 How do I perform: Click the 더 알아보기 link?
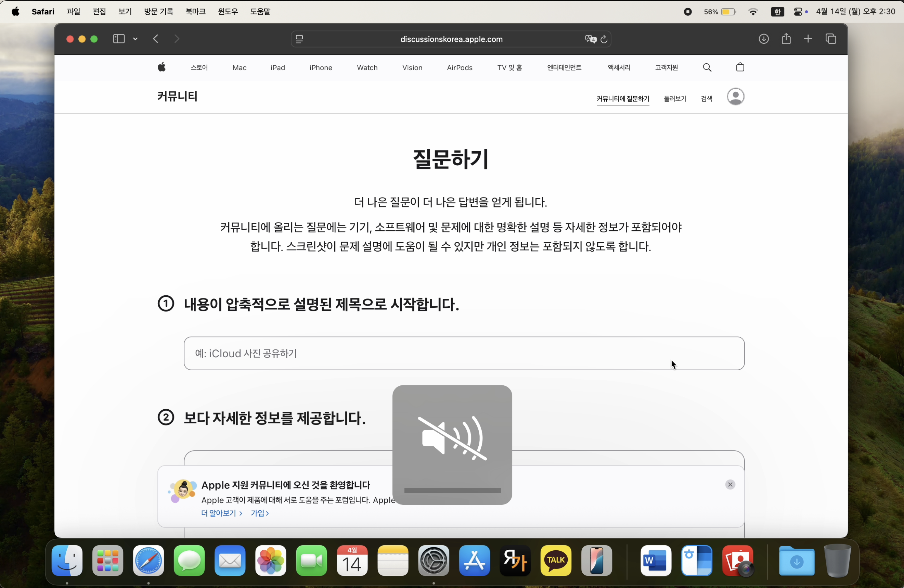tap(221, 513)
